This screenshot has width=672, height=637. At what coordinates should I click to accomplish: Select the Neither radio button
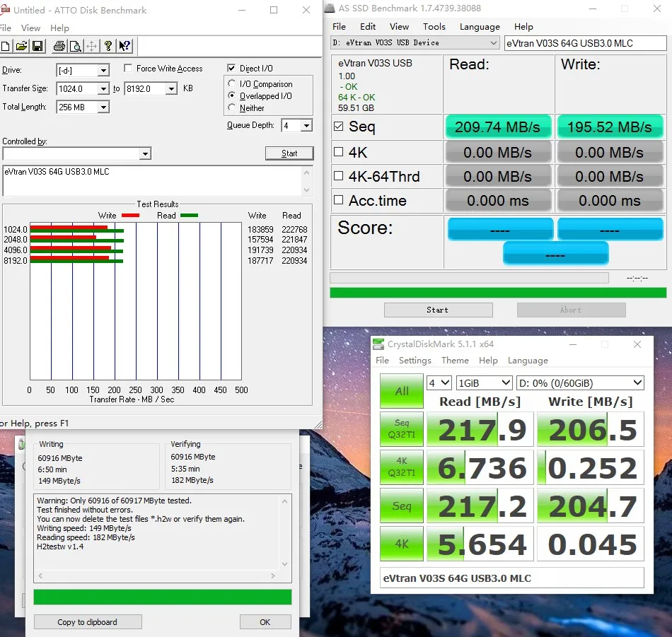click(x=232, y=107)
